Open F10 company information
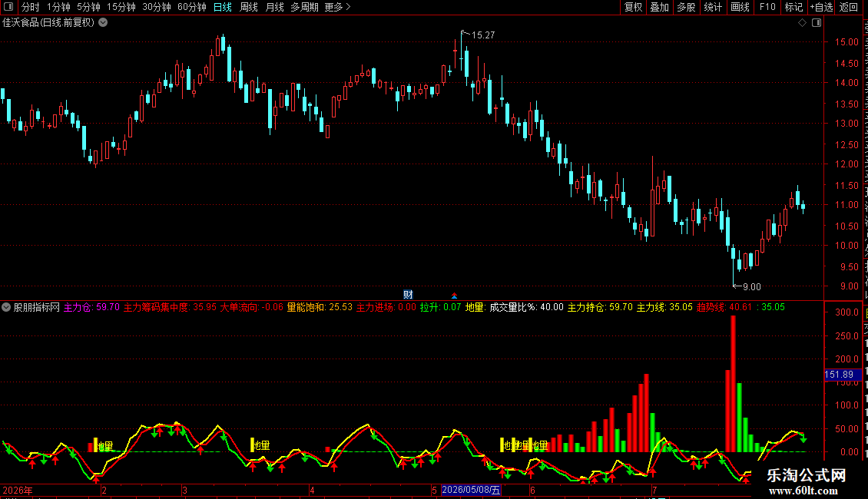Screen dimensions: 868x499 point(767,7)
